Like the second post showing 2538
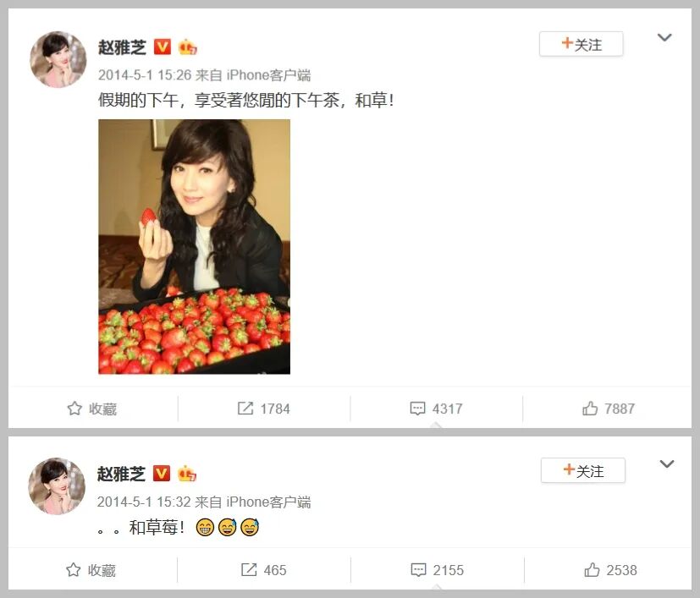This screenshot has height=598, width=700. (x=610, y=570)
